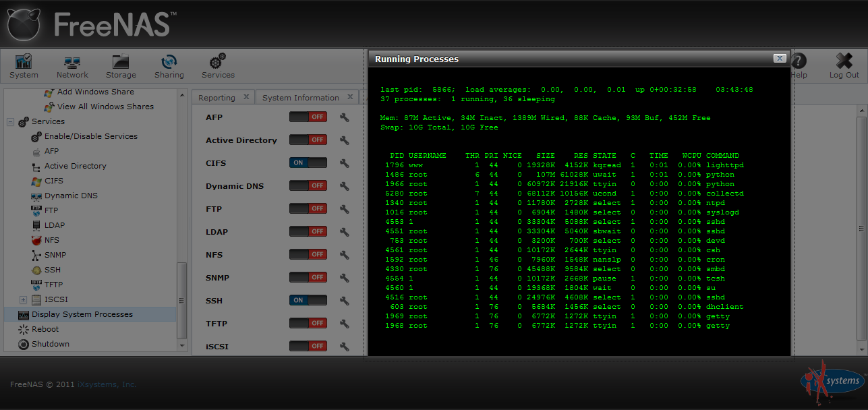Open the Network toolbar icon
Screen dimensions: 868x410
[x=72, y=66]
